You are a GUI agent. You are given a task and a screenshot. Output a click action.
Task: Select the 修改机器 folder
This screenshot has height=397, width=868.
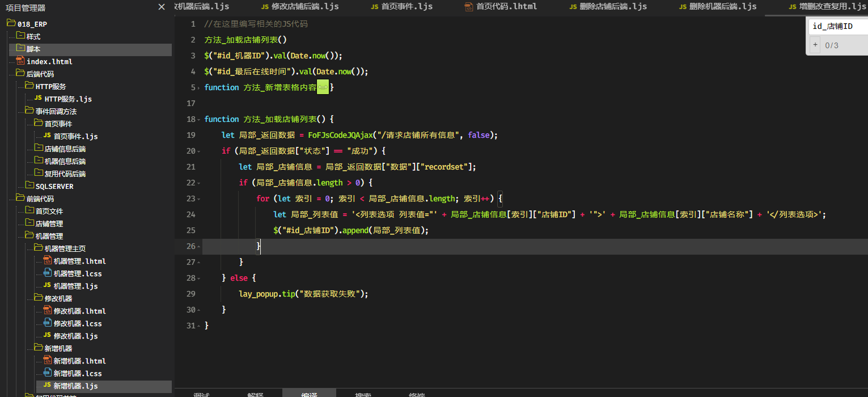point(58,298)
